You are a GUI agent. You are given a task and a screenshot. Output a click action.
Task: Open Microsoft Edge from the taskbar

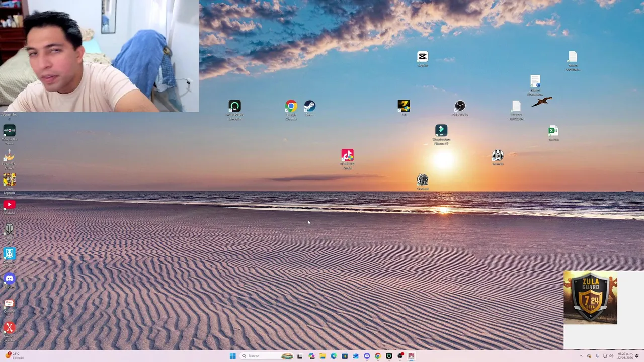pos(334,356)
